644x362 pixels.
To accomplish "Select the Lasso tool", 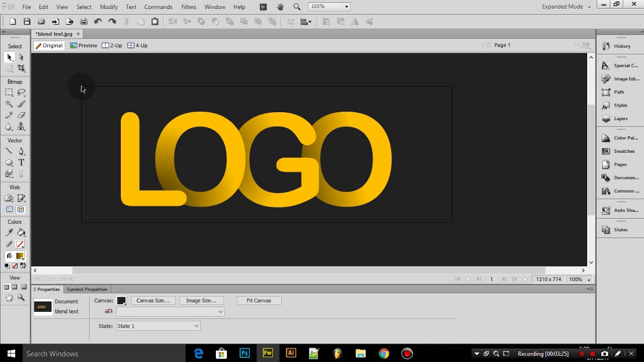I will (21, 93).
